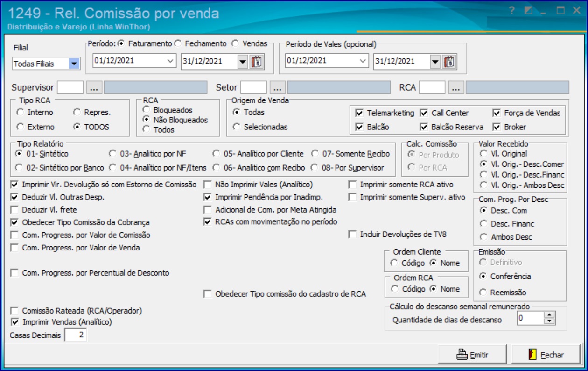Select Selecionadas in Origem de Venda
The width and height of the screenshot is (588, 371).
click(x=260, y=127)
